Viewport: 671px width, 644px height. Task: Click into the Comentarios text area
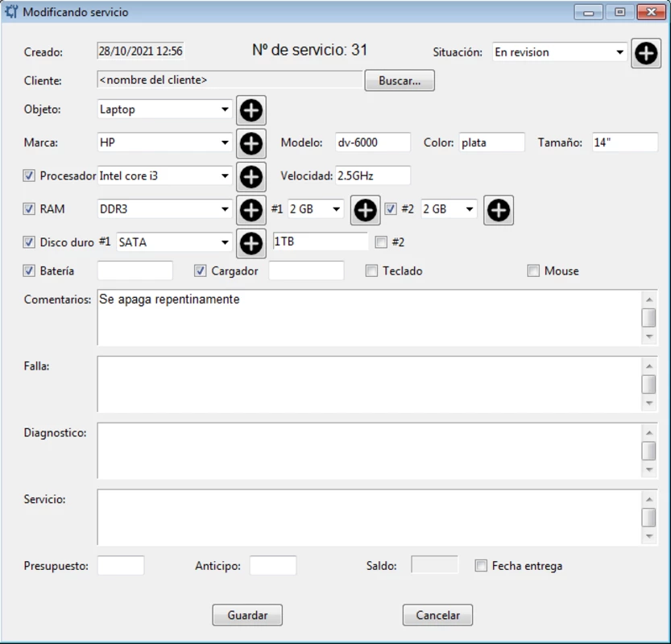pos(369,318)
